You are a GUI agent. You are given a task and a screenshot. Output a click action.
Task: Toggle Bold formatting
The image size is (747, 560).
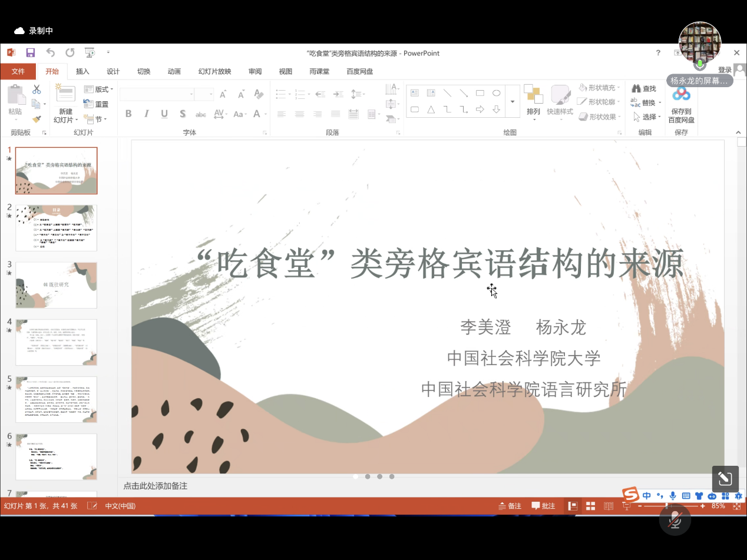(128, 114)
